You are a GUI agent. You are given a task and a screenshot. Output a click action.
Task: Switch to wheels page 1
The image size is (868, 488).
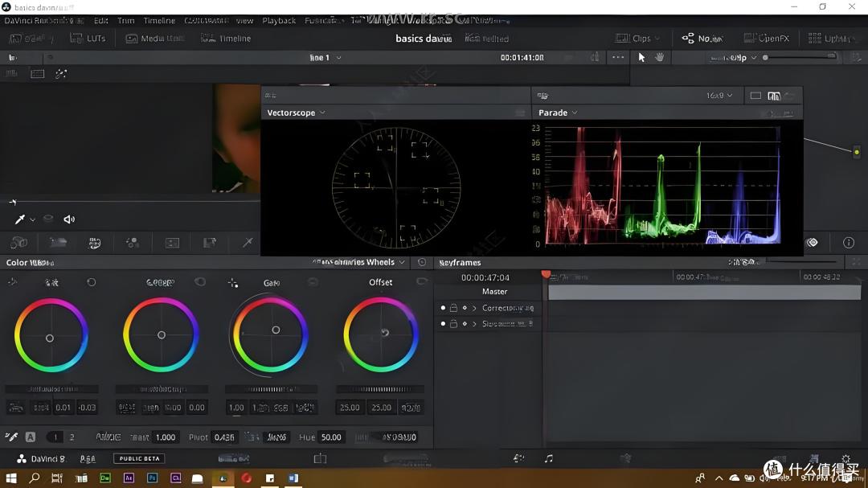click(55, 437)
